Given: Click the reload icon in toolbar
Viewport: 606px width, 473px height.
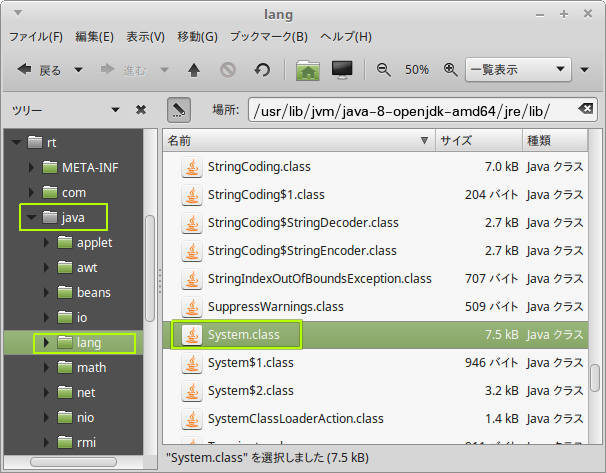Looking at the screenshot, I should (262, 70).
